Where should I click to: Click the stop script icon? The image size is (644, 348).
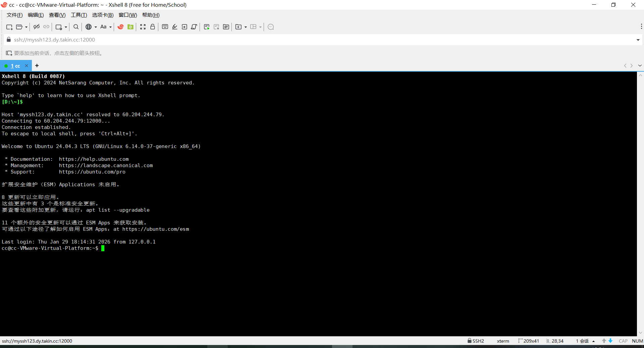pos(216,27)
